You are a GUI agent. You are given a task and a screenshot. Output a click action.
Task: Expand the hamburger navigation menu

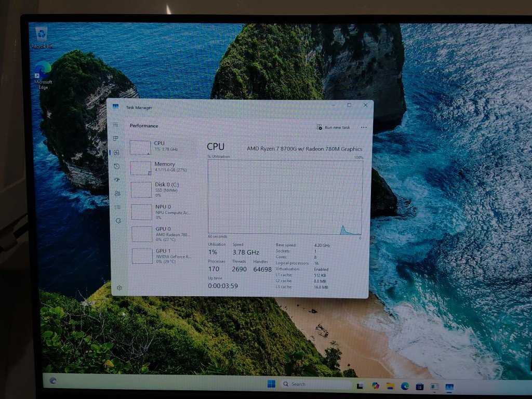[x=115, y=125]
